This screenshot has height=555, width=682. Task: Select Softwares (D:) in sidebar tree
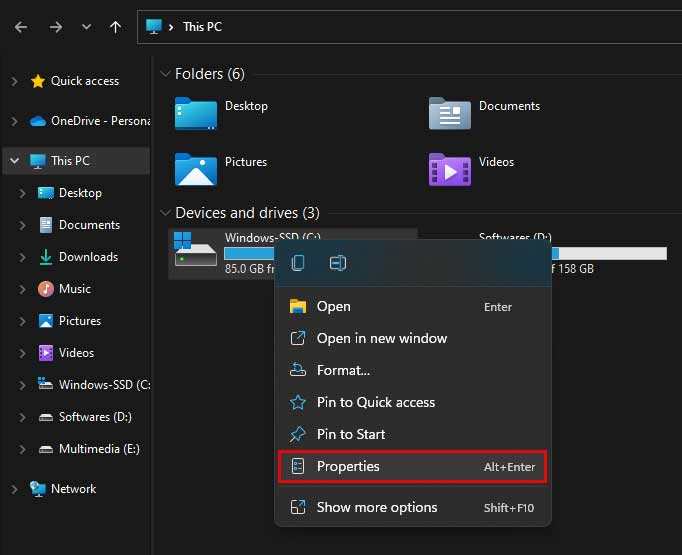click(95, 417)
